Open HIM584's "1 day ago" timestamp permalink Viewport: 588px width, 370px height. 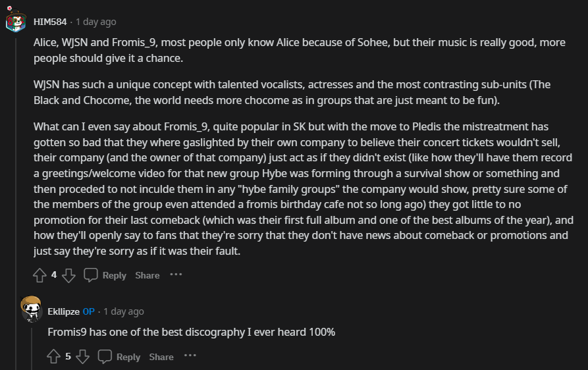click(x=96, y=22)
